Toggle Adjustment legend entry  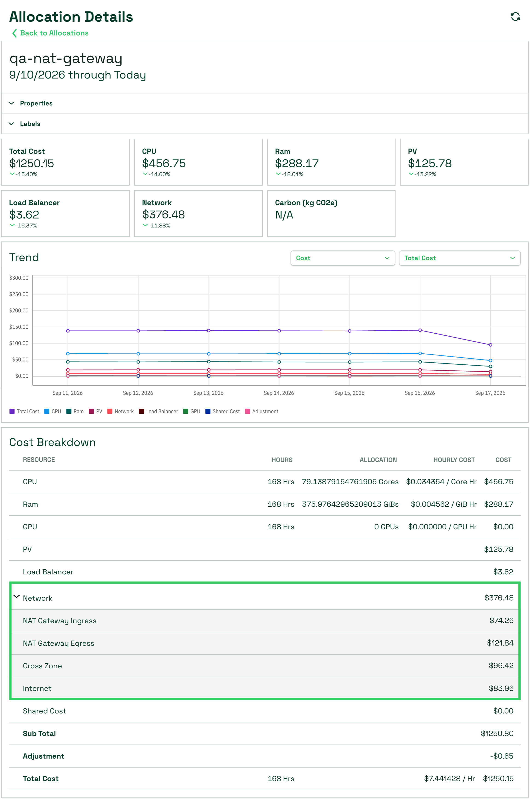pyautogui.click(x=262, y=411)
